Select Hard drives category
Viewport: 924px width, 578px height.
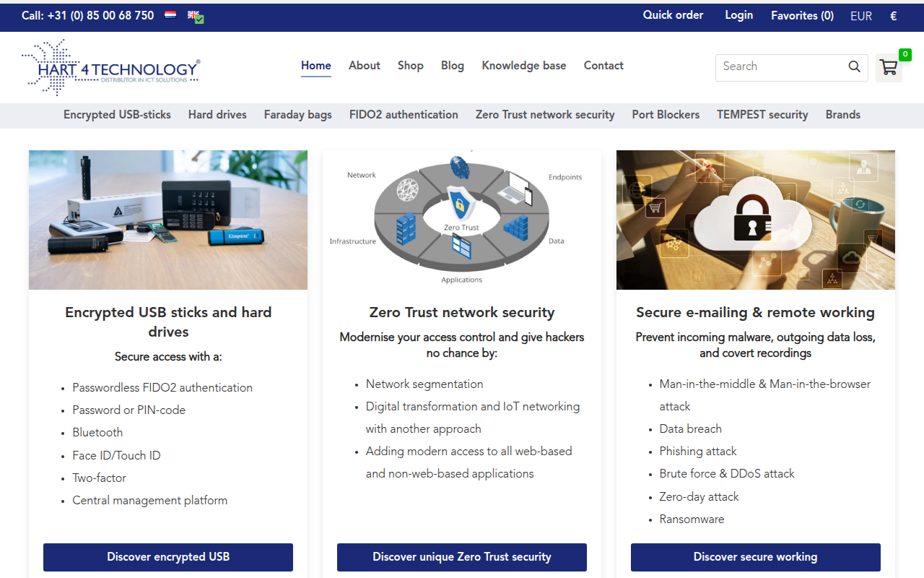(217, 115)
